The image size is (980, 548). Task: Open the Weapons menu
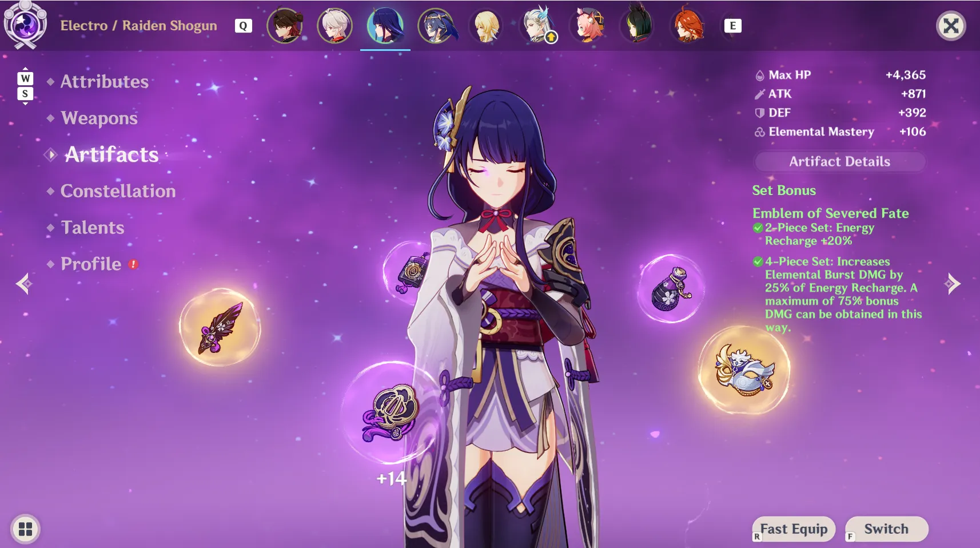coord(99,118)
